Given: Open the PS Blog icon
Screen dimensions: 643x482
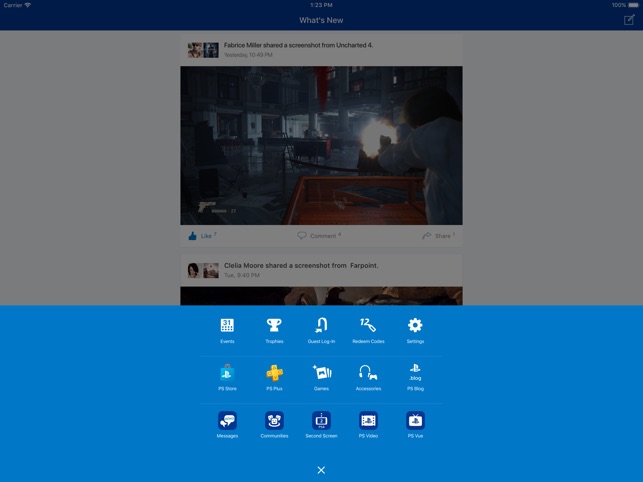Looking at the screenshot, I should point(415,372).
